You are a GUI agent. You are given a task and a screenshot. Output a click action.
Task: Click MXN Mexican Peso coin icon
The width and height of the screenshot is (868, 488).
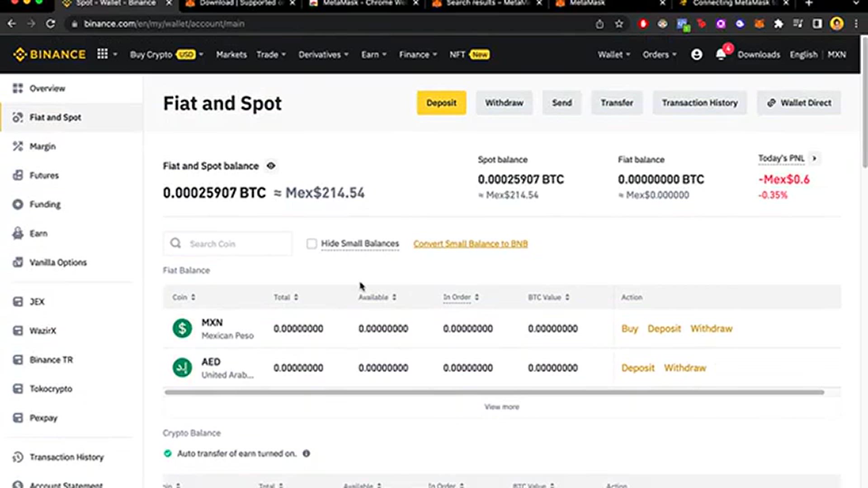[x=182, y=328]
